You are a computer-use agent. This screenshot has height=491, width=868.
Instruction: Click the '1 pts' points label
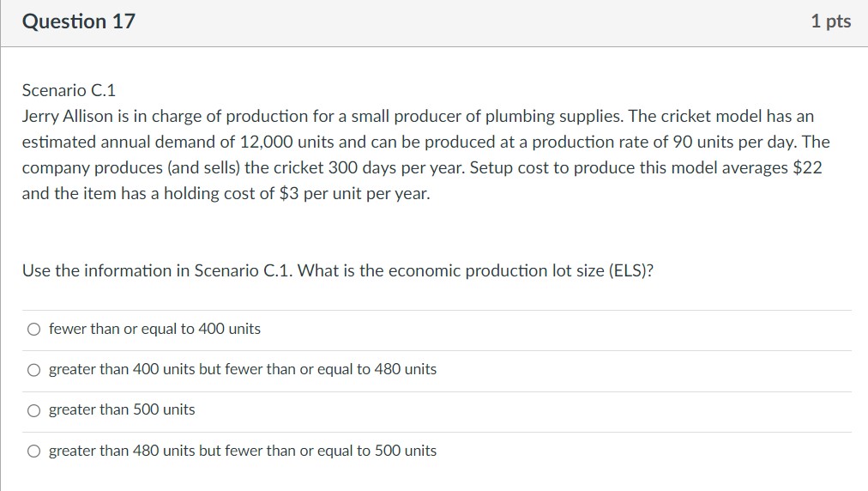pos(830,22)
